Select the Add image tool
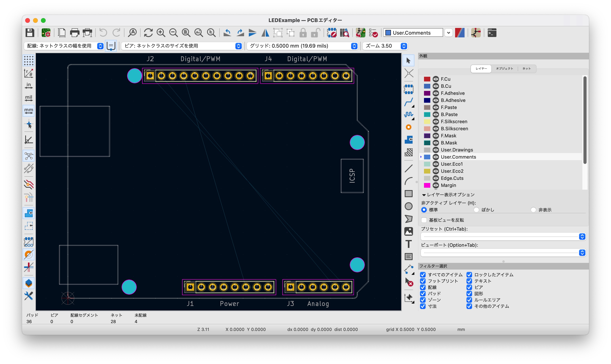This screenshot has width=611, height=364. [x=409, y=232]
